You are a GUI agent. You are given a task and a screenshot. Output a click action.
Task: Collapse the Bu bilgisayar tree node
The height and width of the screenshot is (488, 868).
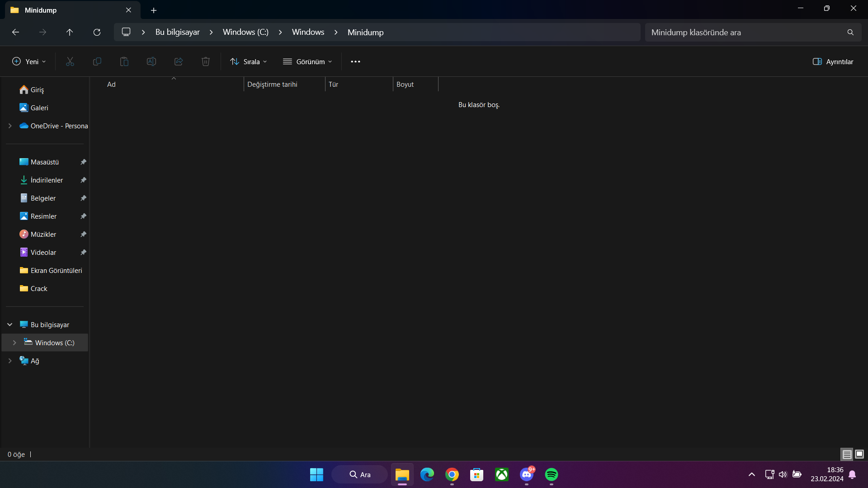(x=10, y=324)
